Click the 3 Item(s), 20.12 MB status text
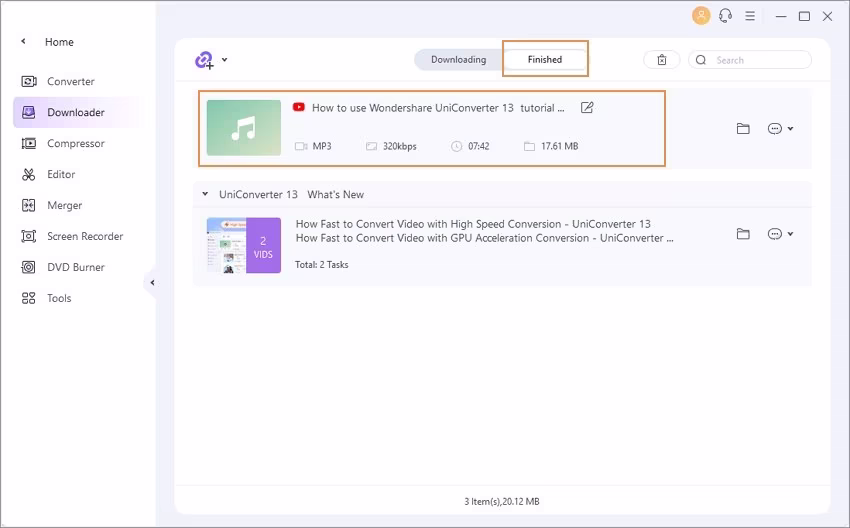This screenshot has height=528, width=850. tap(502, 501)
